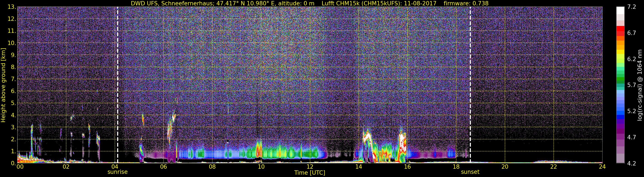Click the time axis tick '06'

pos(164,167)
